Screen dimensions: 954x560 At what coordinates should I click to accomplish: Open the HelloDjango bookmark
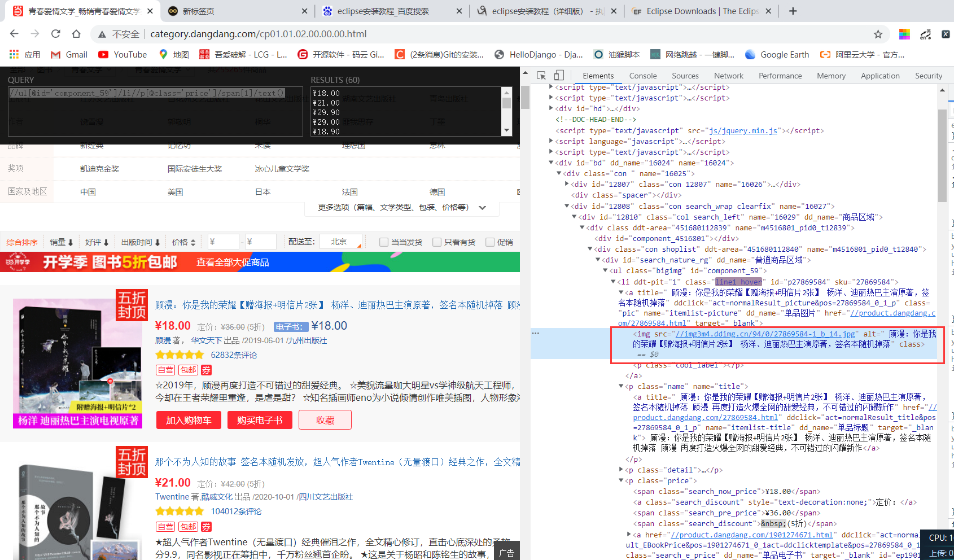click(x=539, y=55)
